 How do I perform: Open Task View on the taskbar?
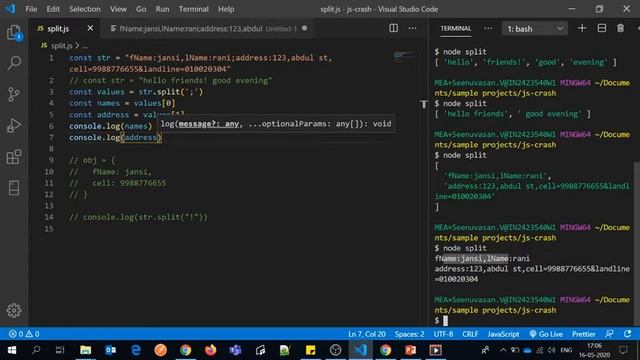(60, 350)
